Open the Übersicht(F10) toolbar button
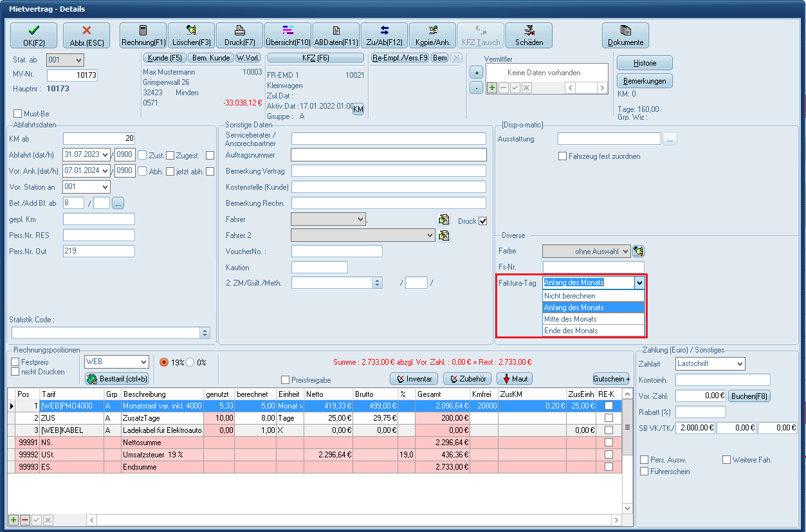The image size is (806, 532). (288, 35)
